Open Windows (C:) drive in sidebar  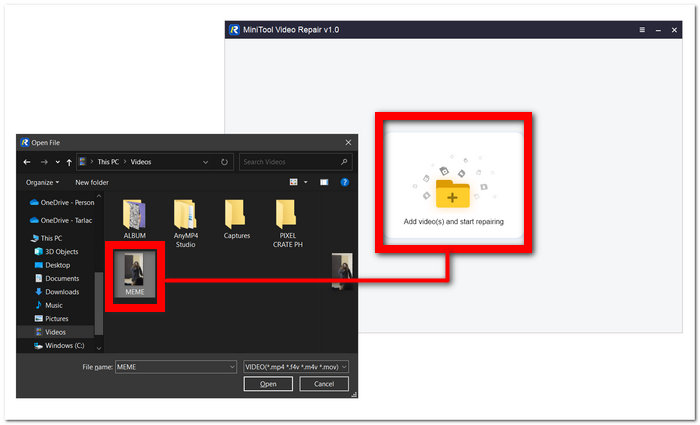[59, 346]
